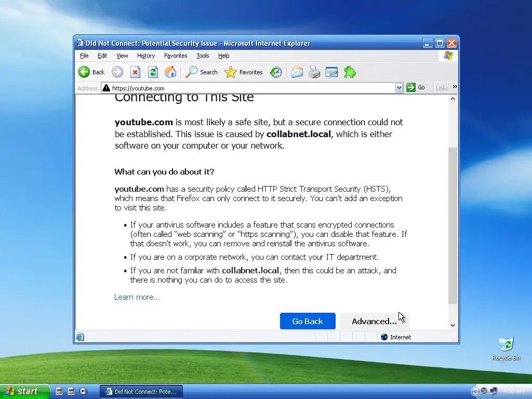This screenshot has height=399, width=532.
Task: Expand the Links toolbar chevron
Action: pos(455,87)
